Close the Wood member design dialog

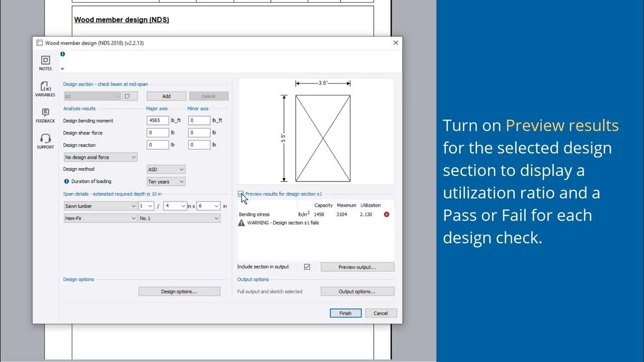coord(395,43)
